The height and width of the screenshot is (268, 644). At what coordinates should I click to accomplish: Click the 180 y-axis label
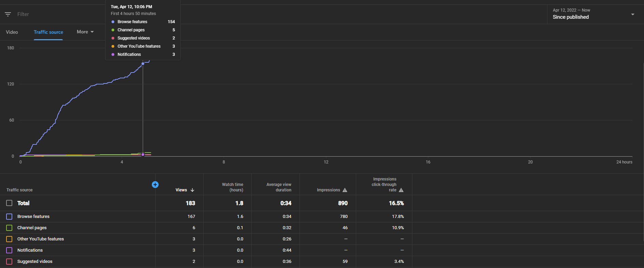coord(11,48)
